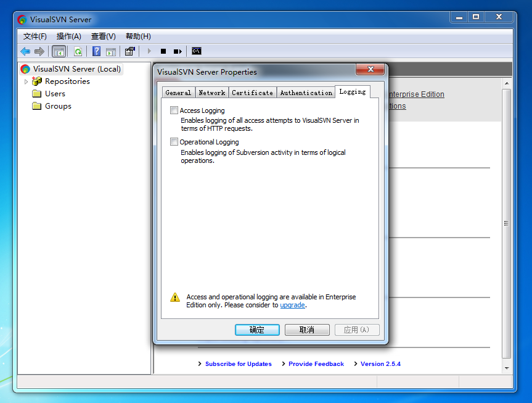The width and height of the screenshot is (532, 403).
Task: Switch to the Certificate tab
Action: tap(252, 93)
